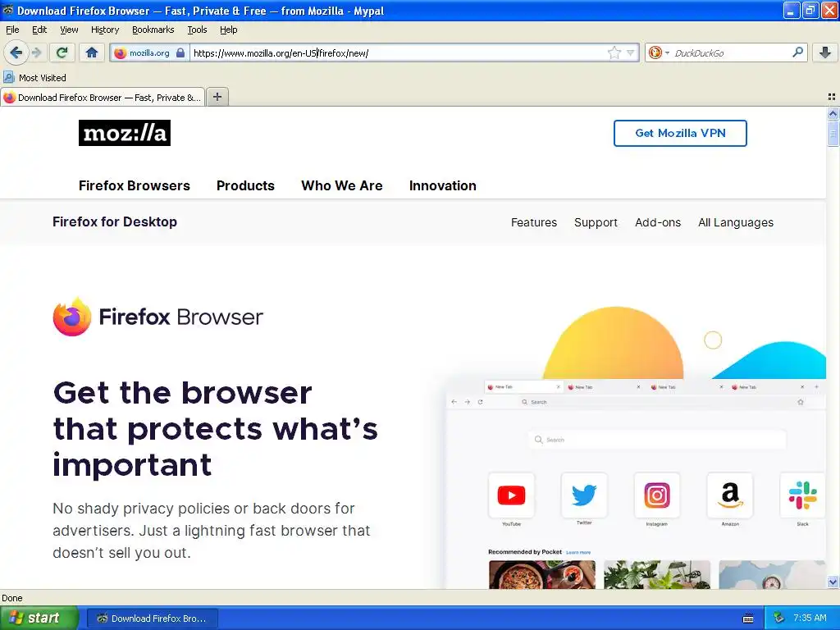Image resolution: width=840 pixels, height=630 pixels.
Task: Open the DuckDuckGo search engine selector
Action: 659,52
